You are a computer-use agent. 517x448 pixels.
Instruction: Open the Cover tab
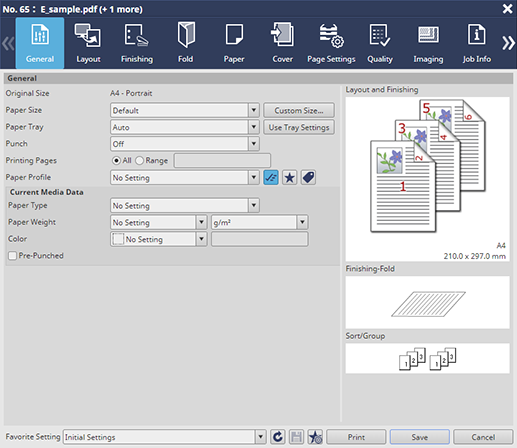pyautogui.click(x=282, y=43)
